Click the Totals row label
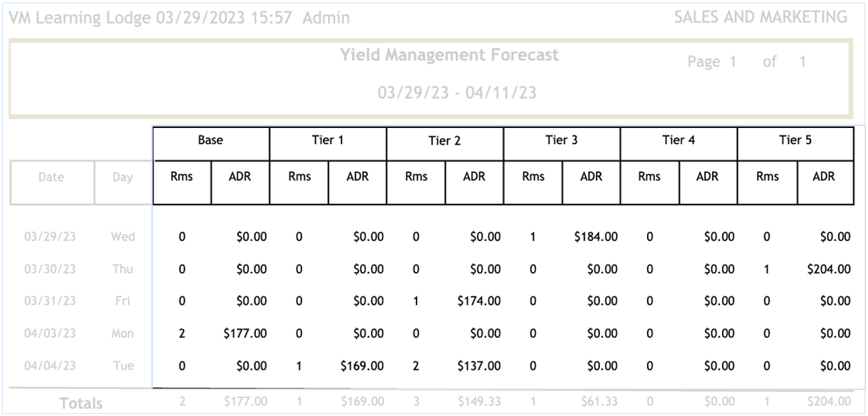Image resolution: width=868 pixels, height=416 pixels. click(x=80, y=403)
